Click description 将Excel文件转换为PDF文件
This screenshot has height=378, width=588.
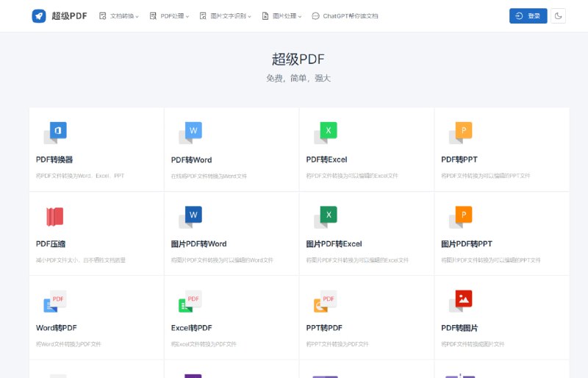[x=204, y=344]
